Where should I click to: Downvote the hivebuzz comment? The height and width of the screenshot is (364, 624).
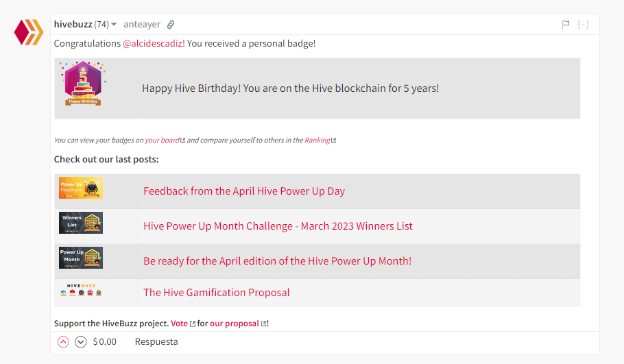[x=80, y=342]
